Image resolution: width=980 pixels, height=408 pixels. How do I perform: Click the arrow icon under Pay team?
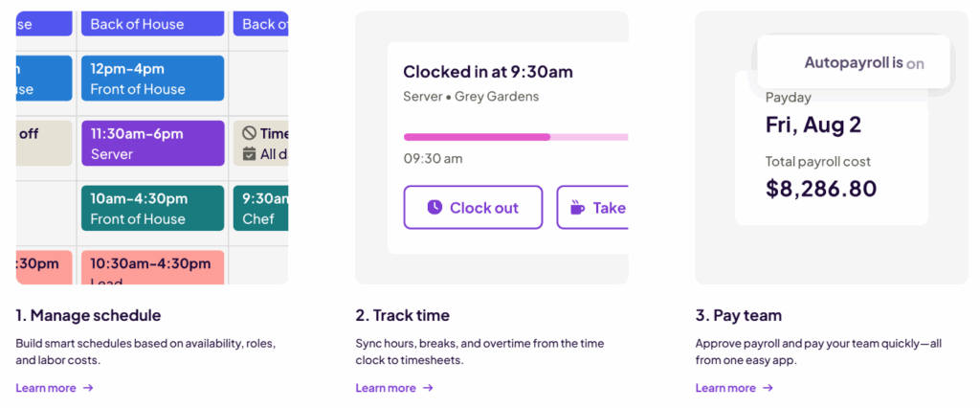[768, 388]
